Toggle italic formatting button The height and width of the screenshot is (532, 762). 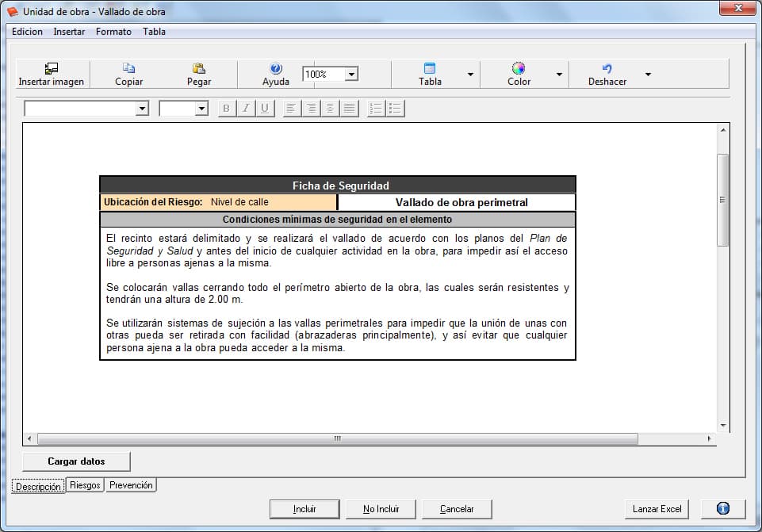(x=246, y=109)
